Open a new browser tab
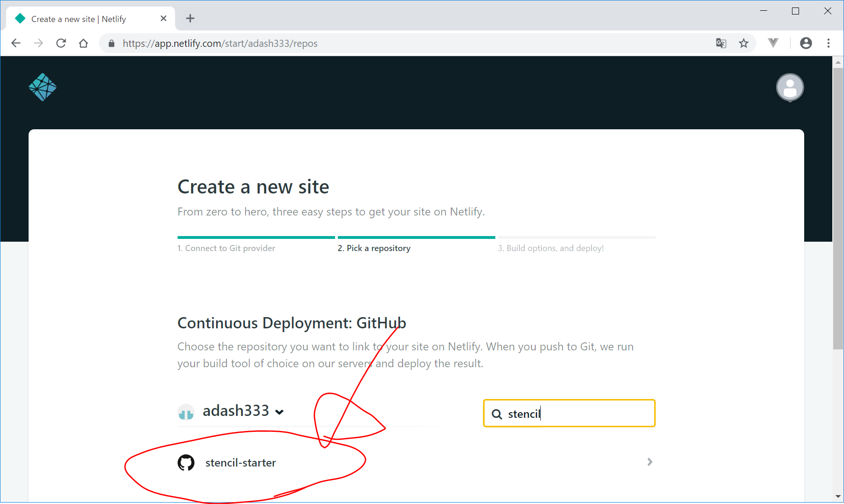This screenshot has width=844, height=504. pyautogui.click(x=190, y=19)
